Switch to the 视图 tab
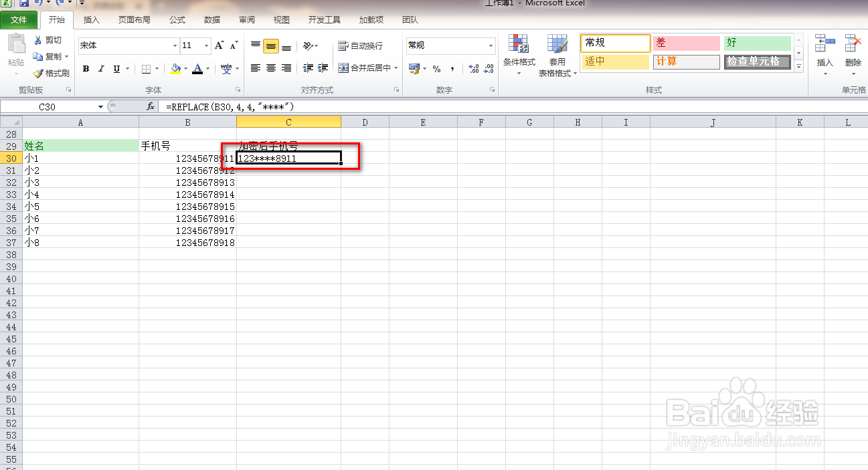The image size is (868, 470). click(x=282, y=20)
